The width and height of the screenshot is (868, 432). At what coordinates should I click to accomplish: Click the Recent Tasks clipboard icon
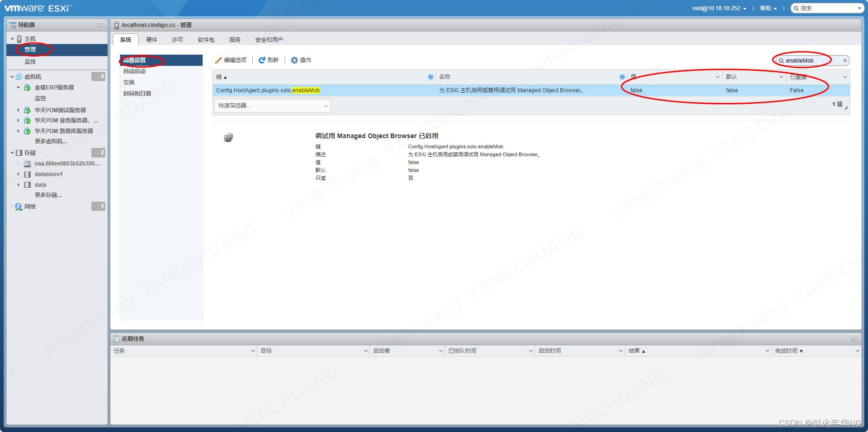tap(116, 339)
